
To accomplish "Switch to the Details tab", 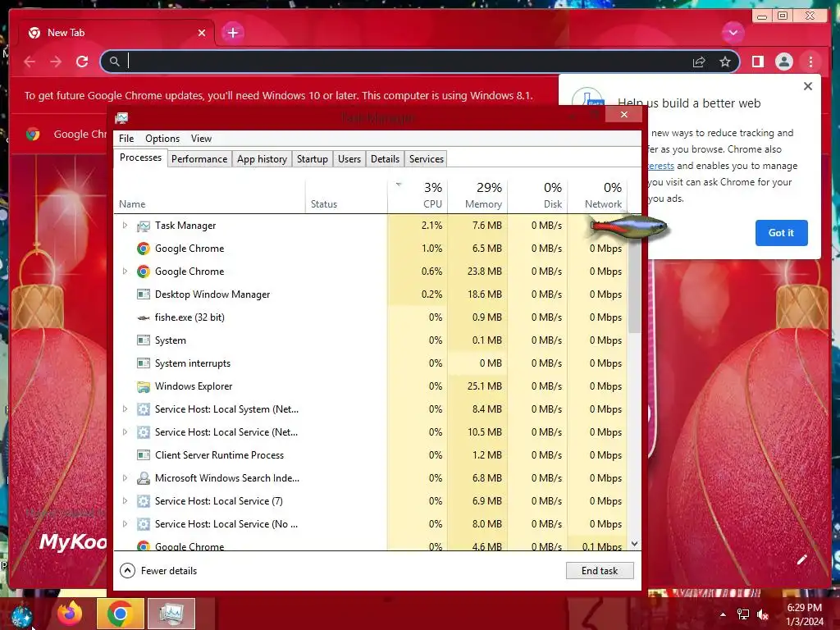I will point(386,159).
